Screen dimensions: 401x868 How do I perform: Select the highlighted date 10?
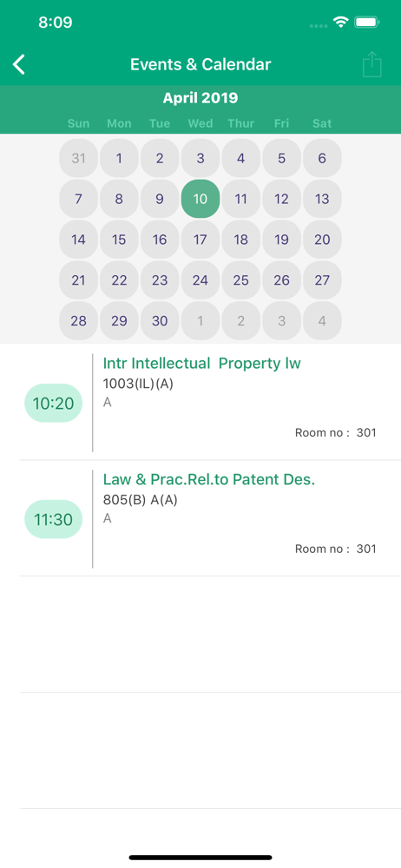(200, 199)
